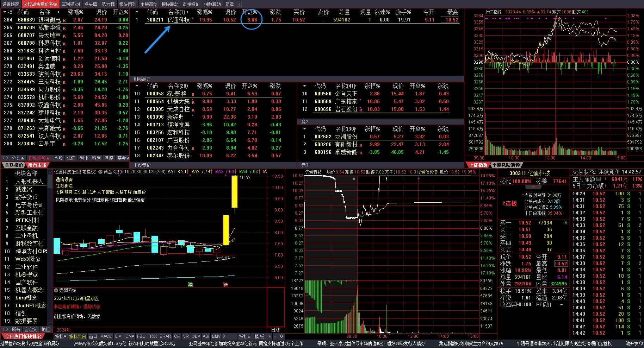This screenshot has height=348, width=644.
Task: Expand the 黄金K线 indicator dropdown
Action: (x=100, y=172)
